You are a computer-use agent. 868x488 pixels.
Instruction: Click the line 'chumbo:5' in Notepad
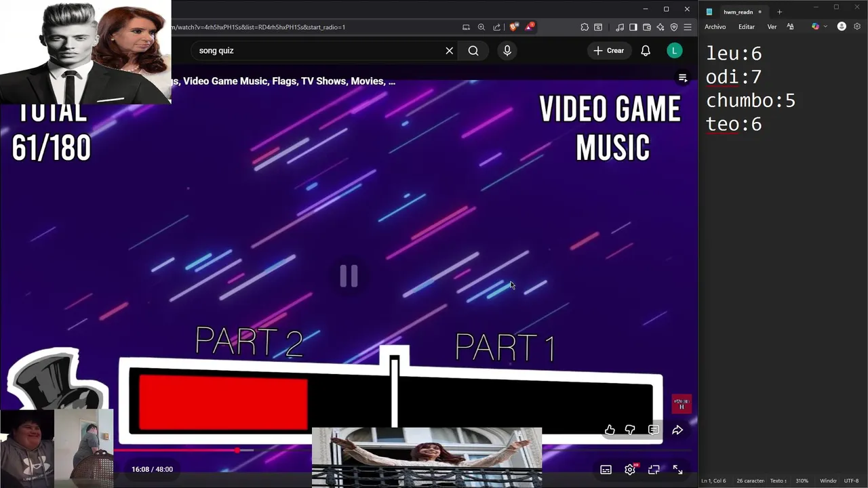751,100
